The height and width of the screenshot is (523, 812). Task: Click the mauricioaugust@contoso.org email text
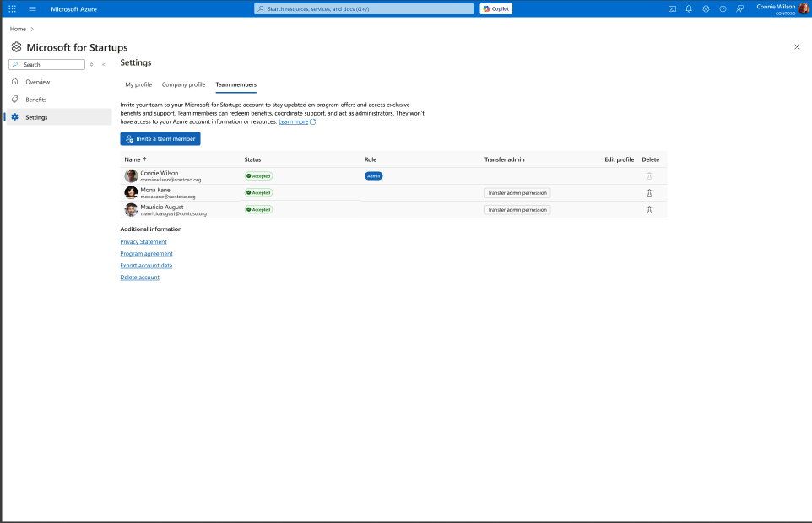(174, 213)
